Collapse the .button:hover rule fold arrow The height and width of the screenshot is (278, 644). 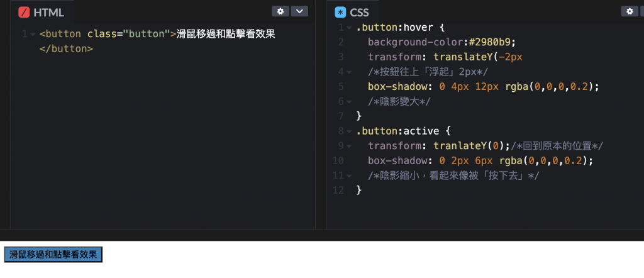pos(349,28)
